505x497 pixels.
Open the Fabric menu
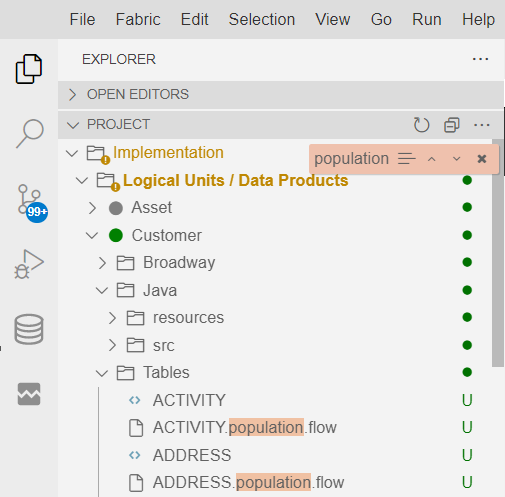pos(138,19)
